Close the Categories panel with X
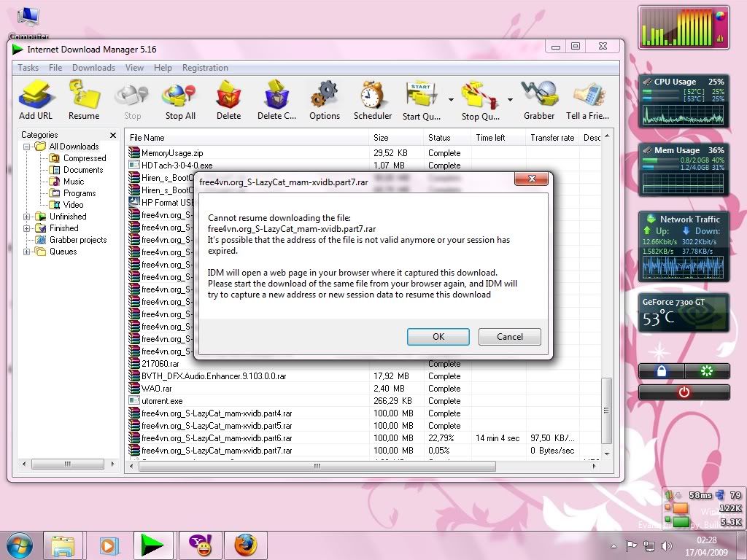This screenshot has height=560, width=747. pyautogui.click(x=113, y=135)
